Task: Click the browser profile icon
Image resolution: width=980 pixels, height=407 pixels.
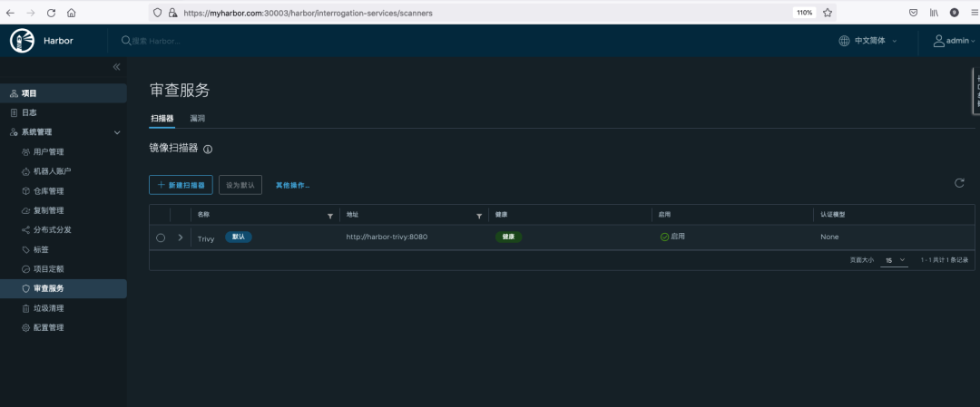Action: pos(955,13)
